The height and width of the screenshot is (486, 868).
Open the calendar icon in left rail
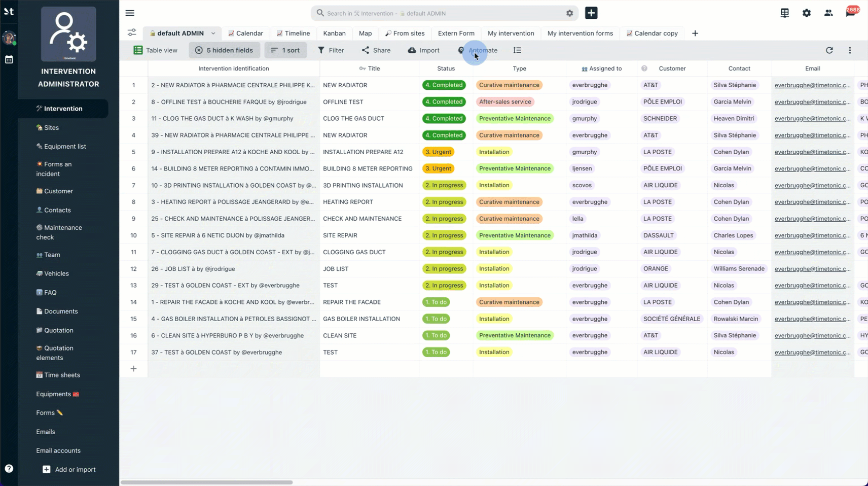(9, 59)
